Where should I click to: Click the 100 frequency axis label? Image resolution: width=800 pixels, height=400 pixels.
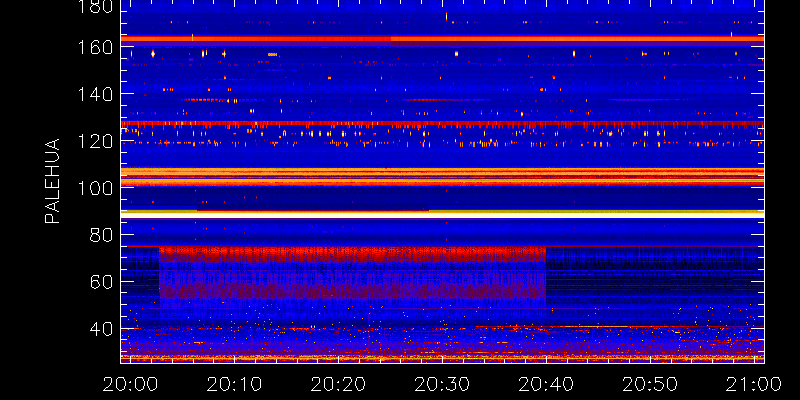coord(97,188)
